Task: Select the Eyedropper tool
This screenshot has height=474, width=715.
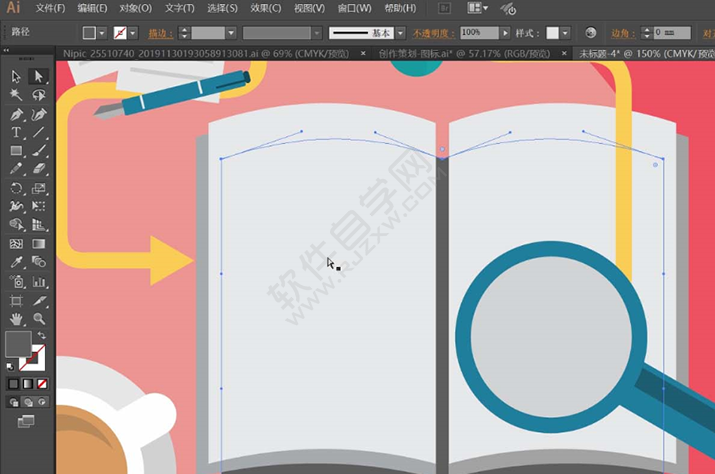Action: (x=17, y=262)
